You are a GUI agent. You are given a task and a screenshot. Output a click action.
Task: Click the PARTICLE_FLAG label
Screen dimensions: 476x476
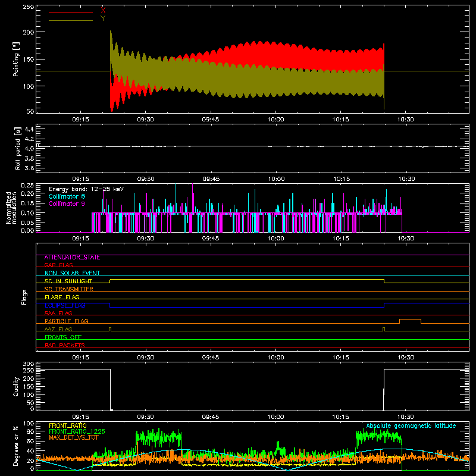(67, 321)
